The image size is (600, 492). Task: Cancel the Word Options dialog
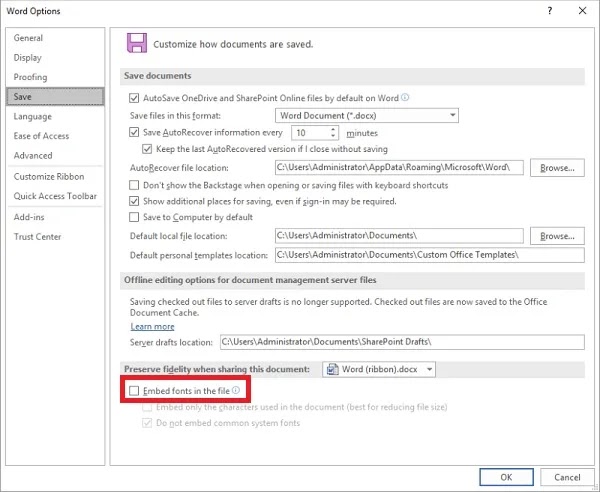(567, 477)
